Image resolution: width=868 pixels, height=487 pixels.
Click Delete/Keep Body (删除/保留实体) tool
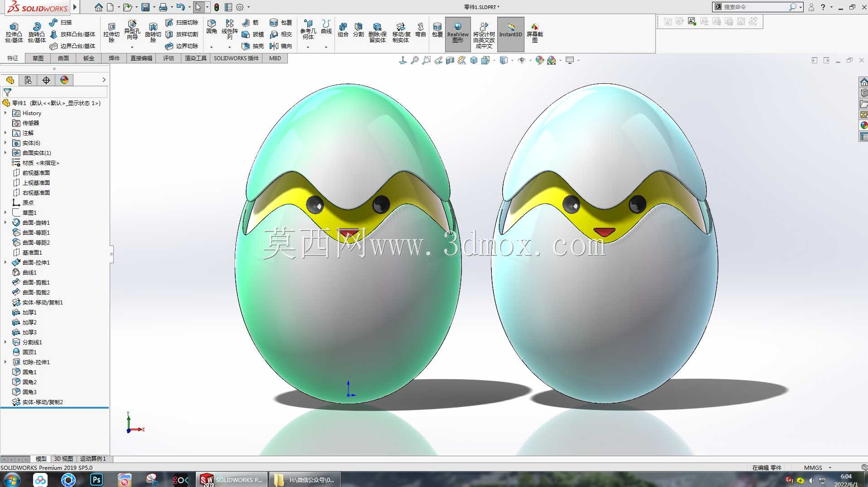click(377, 33)
